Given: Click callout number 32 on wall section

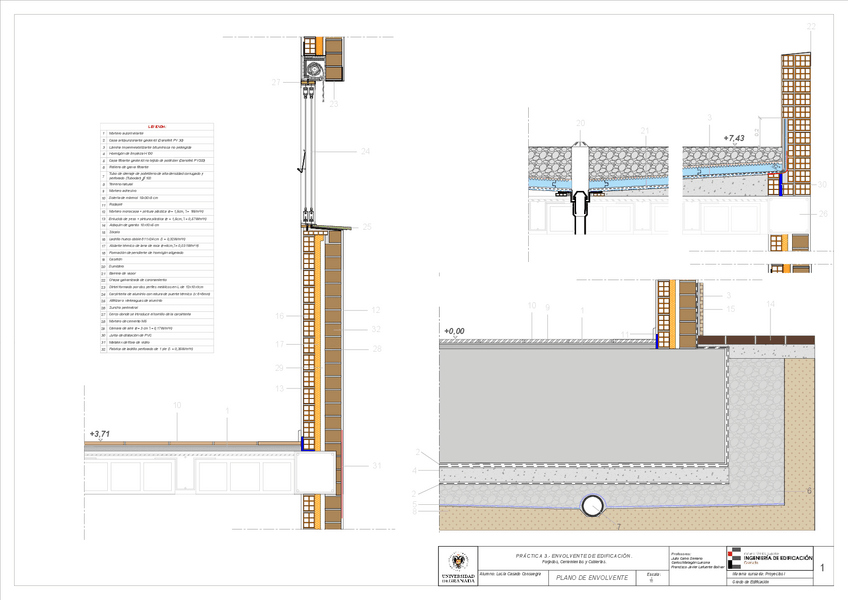Looking at the screenshot, I should [376, 329].
